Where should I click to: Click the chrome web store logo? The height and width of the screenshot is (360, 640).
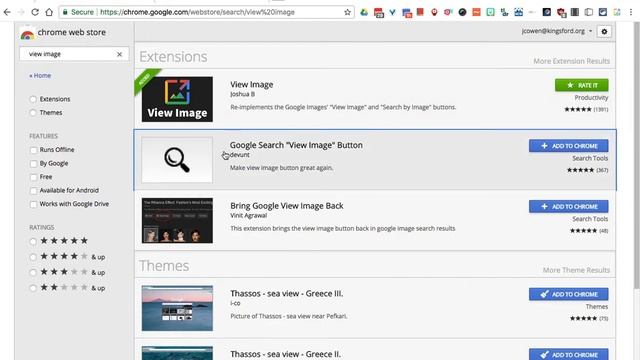pos(27,34)
